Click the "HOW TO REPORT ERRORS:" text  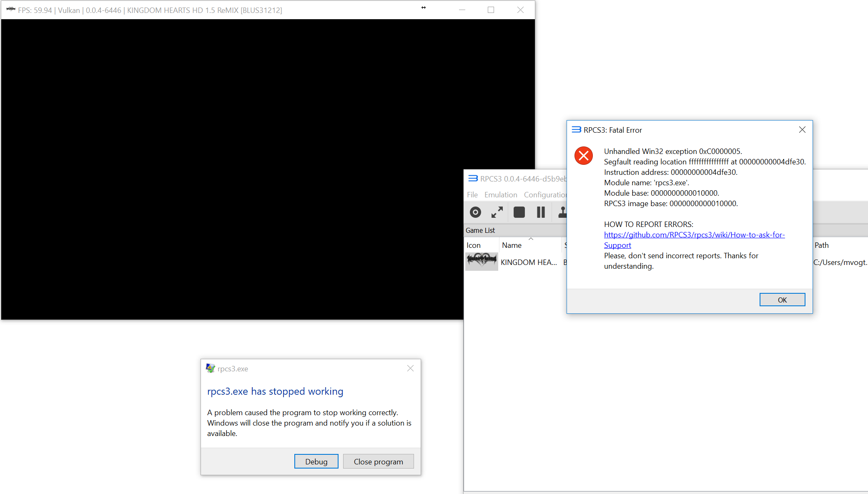tap(649, 224)
